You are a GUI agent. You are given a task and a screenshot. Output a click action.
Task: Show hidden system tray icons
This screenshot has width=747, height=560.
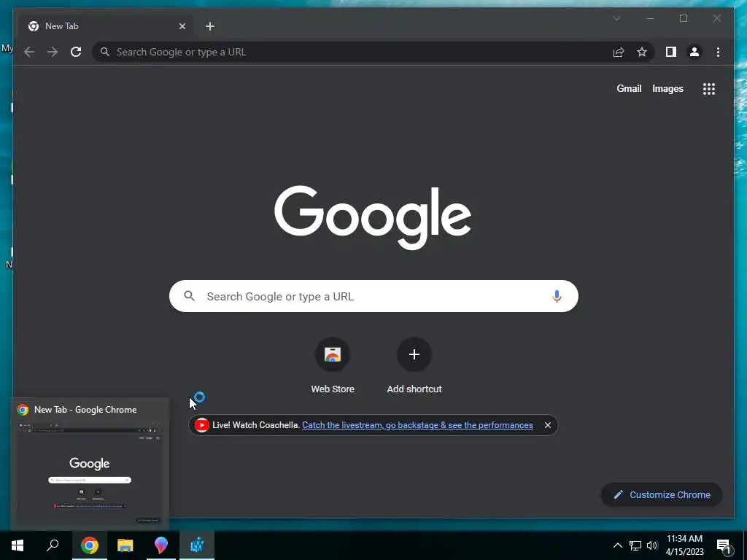pyautogui.click(x=617, y=545)
